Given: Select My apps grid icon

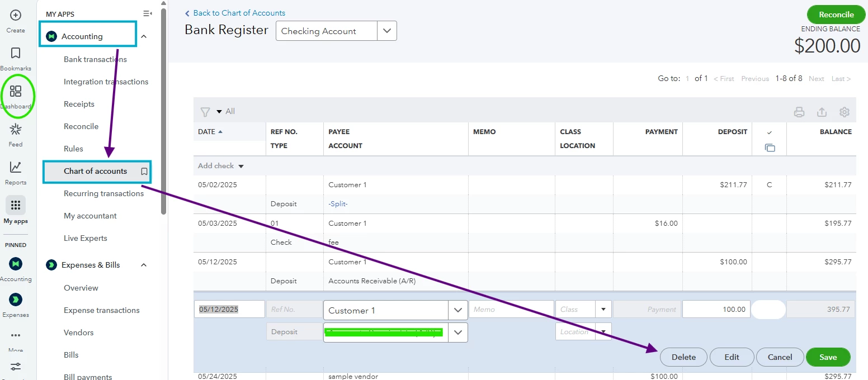Looking at the screenshot, I should coord(16,205).
